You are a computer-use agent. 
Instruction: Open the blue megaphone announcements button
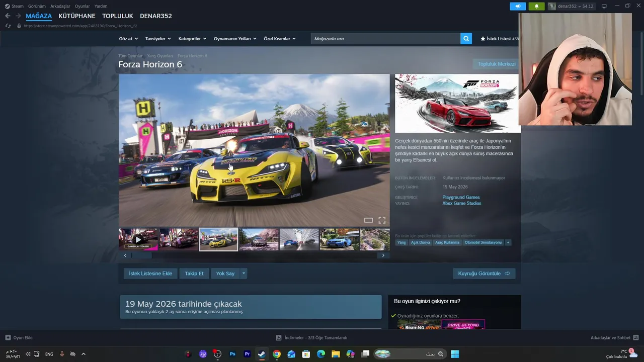[517, 6]
